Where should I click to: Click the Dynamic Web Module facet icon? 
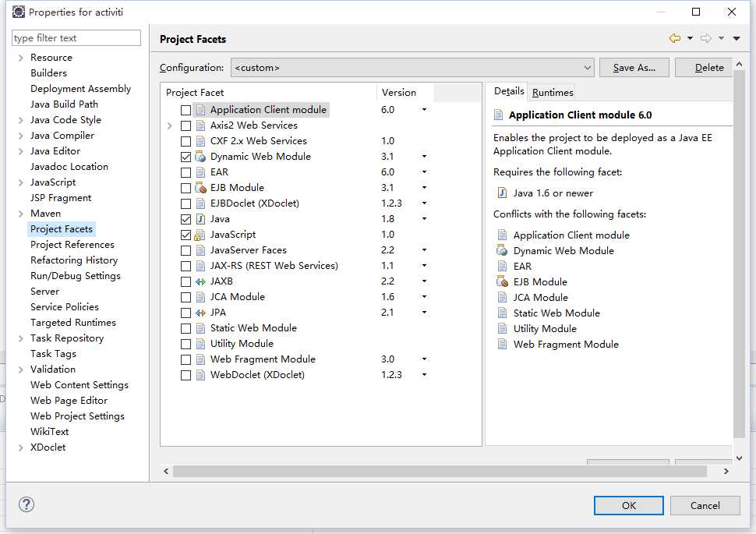200,156
